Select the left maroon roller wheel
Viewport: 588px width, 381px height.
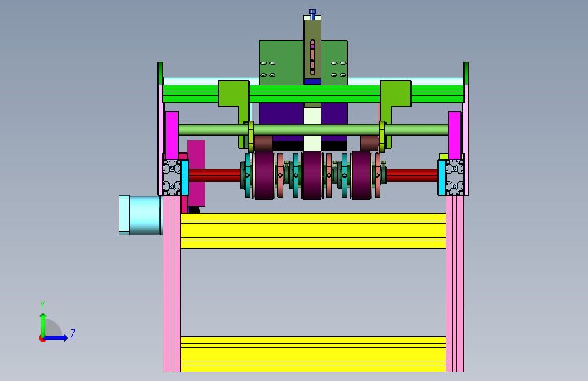click(264, 175)
